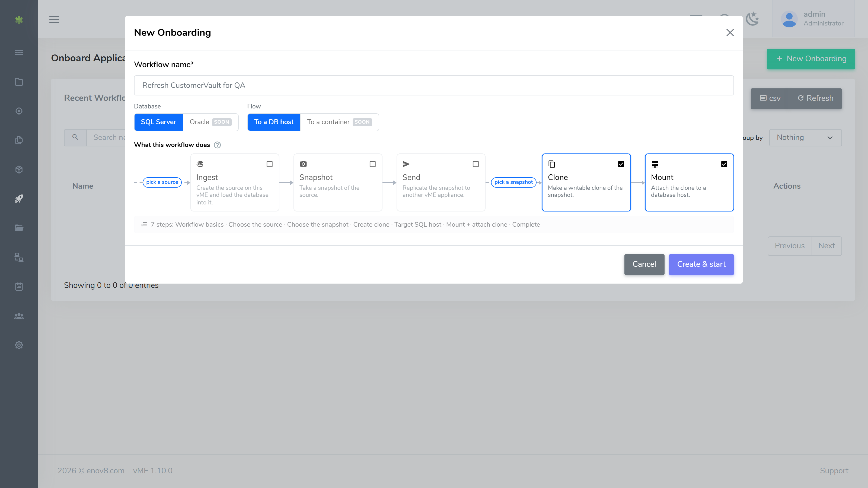The image size is (868, 488).
Task: Open the workflow help question icon
Action: tap(217, 145)
